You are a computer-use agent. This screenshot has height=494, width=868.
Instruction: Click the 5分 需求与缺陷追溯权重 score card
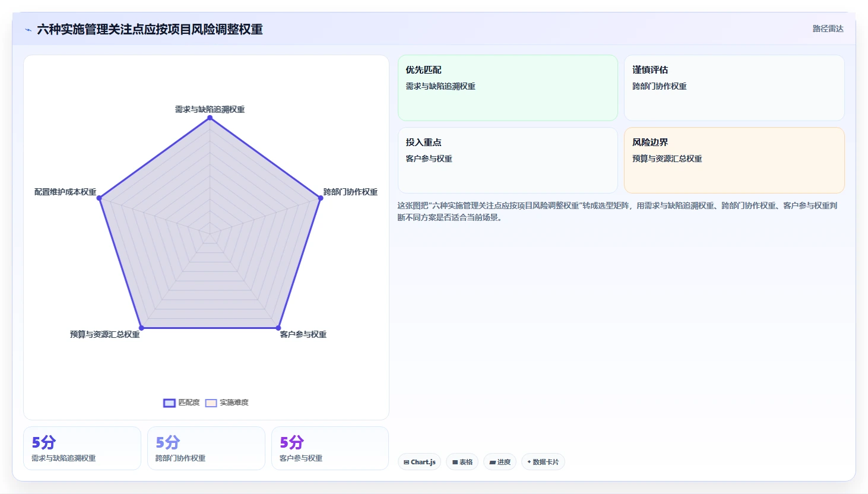coord(82,448)
